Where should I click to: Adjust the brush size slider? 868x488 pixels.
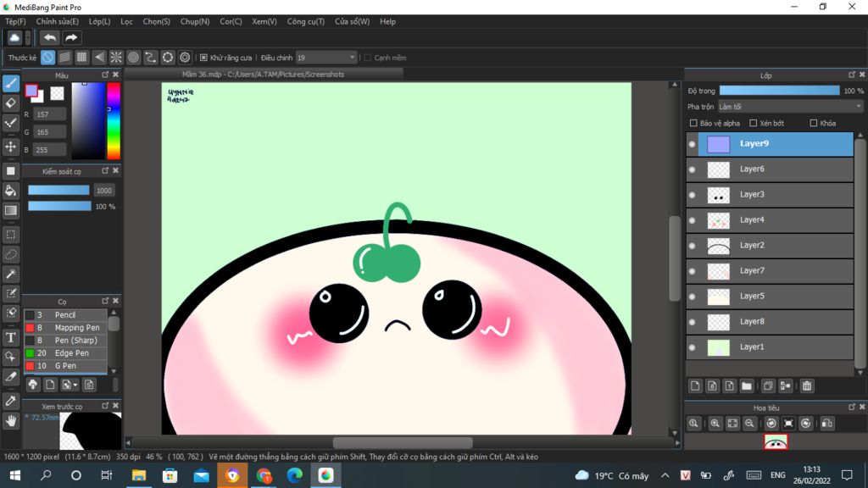(58, 191)
